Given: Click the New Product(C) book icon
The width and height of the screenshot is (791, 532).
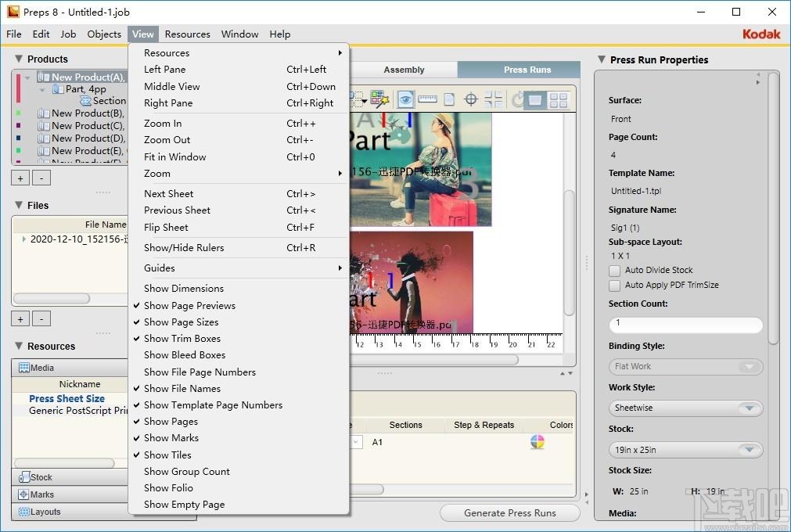Looking at the screenshot, I should (43, 126).
